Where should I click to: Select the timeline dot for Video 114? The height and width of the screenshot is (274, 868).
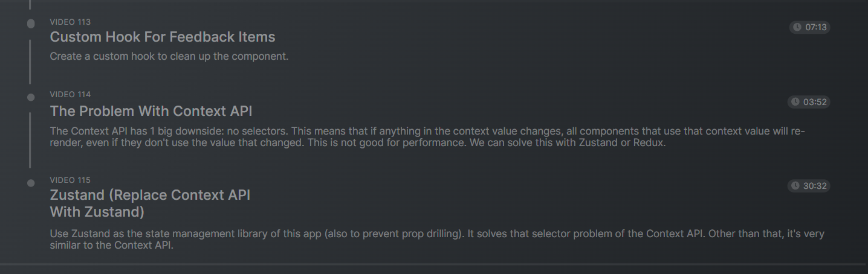(x=31, y=97)
